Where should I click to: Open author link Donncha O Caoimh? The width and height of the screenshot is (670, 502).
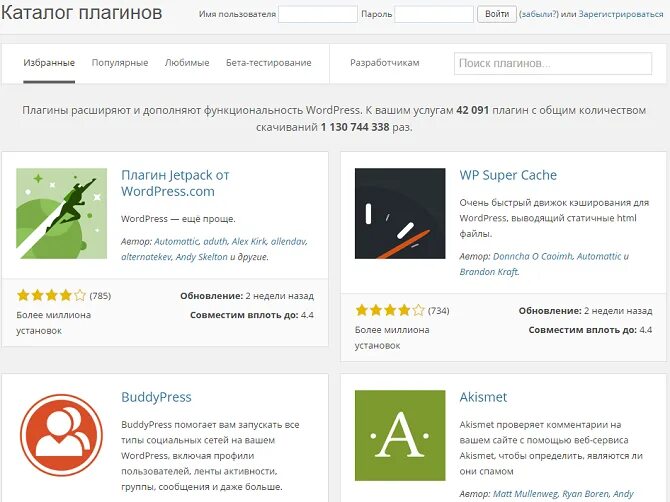pyautogui.click(x=532, y=256)
